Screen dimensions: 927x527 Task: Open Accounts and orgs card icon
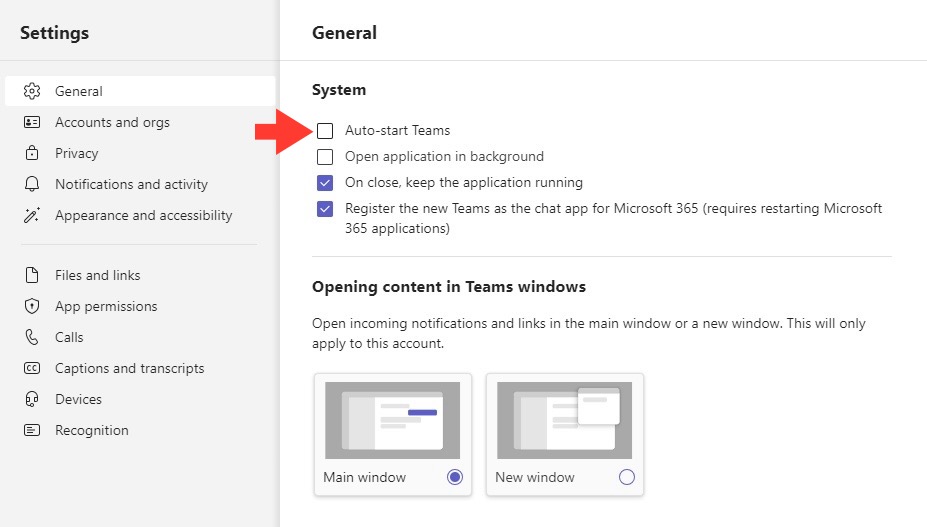(32, 122)
